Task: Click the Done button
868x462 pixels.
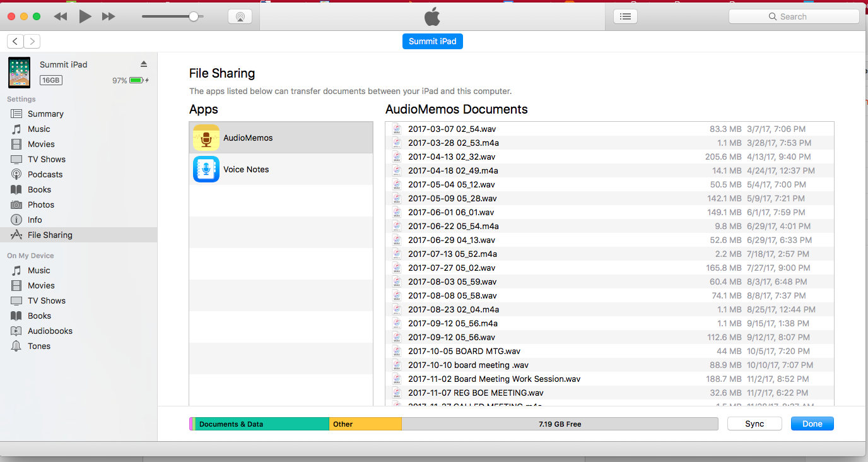Action: (812, 424)
